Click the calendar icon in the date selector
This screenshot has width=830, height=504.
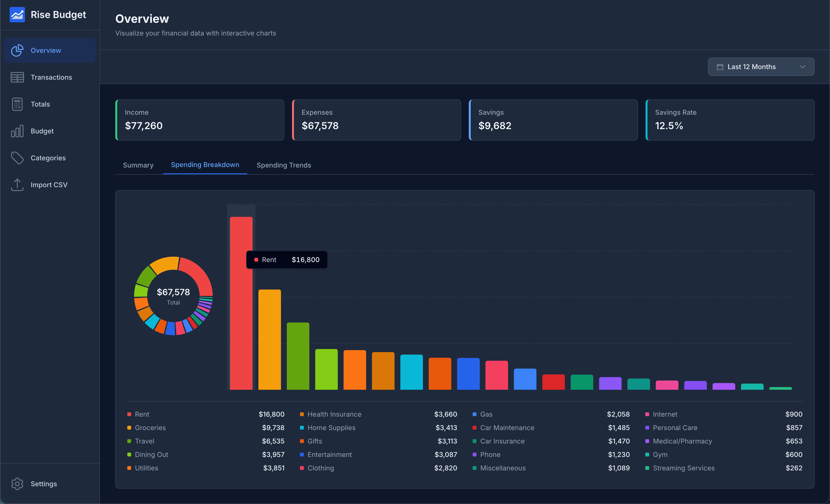(720, 67)
